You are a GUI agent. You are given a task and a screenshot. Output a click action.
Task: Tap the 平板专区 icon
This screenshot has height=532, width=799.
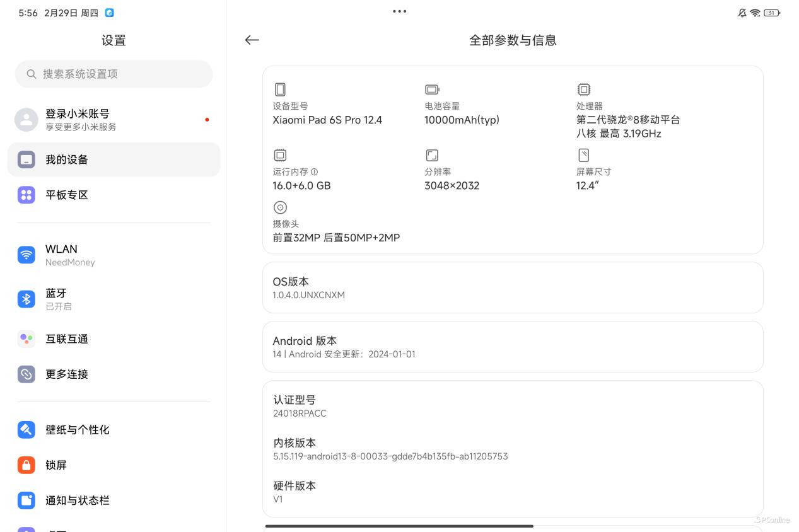[x=26, y=195]
